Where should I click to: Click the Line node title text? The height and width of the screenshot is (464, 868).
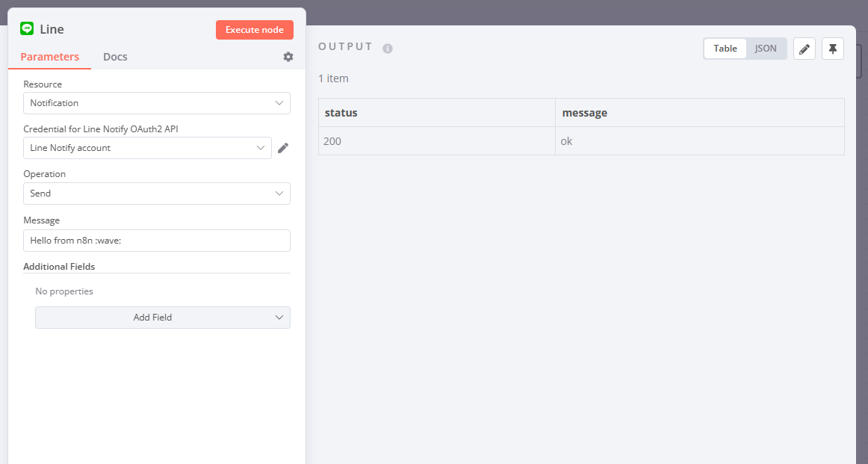52,29
